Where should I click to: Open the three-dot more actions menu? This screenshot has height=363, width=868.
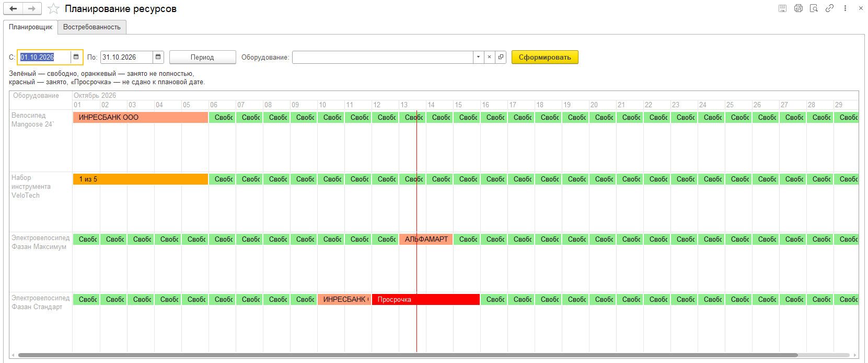[845, 8]
